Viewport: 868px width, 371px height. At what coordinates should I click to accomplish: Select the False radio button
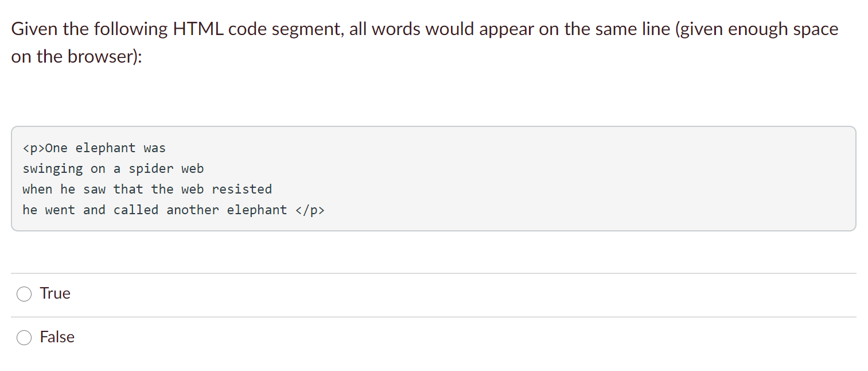click(24, 338)
